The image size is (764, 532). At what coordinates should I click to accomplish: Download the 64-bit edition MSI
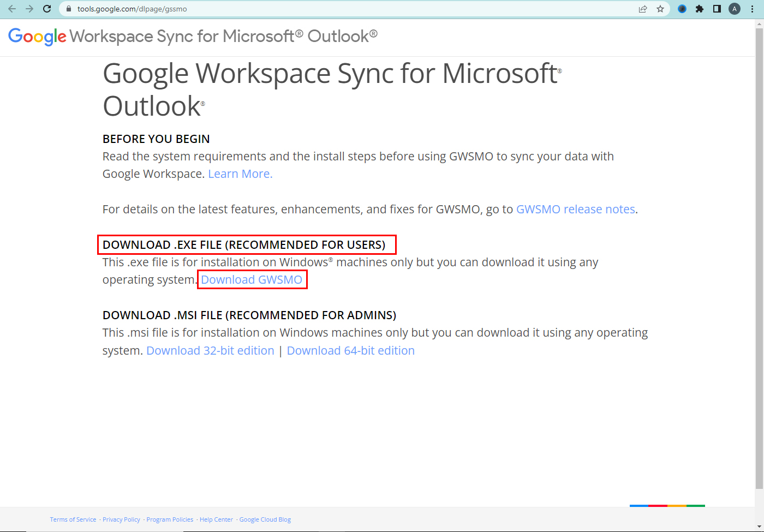coord(350,351)
